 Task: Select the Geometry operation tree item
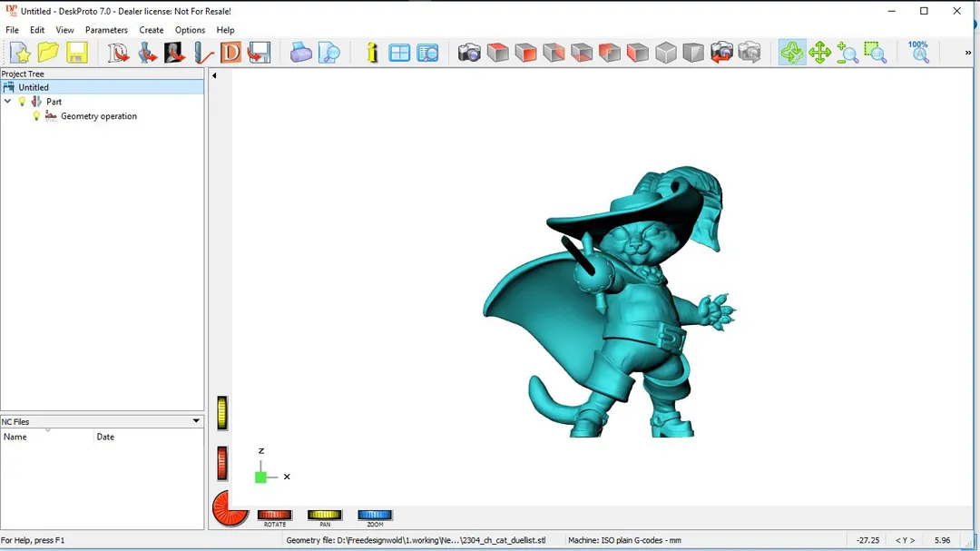pos(99,115)
